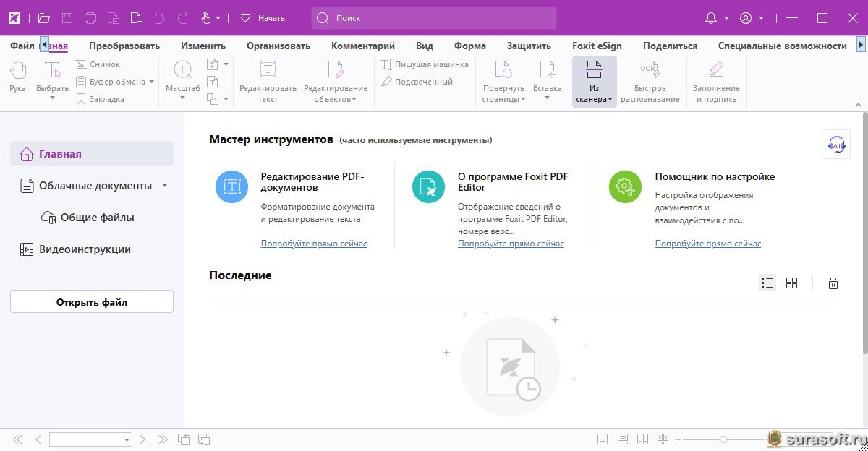Image resolution: width=868 pixels, height=451 pixels.
Task: Enable the Highlight (Подсвеченный) tool
Action: (417, 82)
